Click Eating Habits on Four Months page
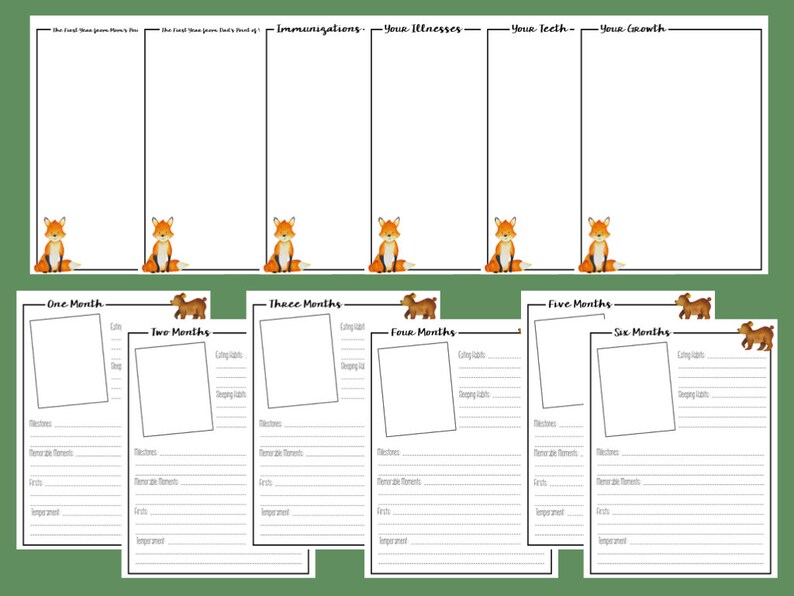Viewport: 794px width, 596px height. (x=472, y=355)
